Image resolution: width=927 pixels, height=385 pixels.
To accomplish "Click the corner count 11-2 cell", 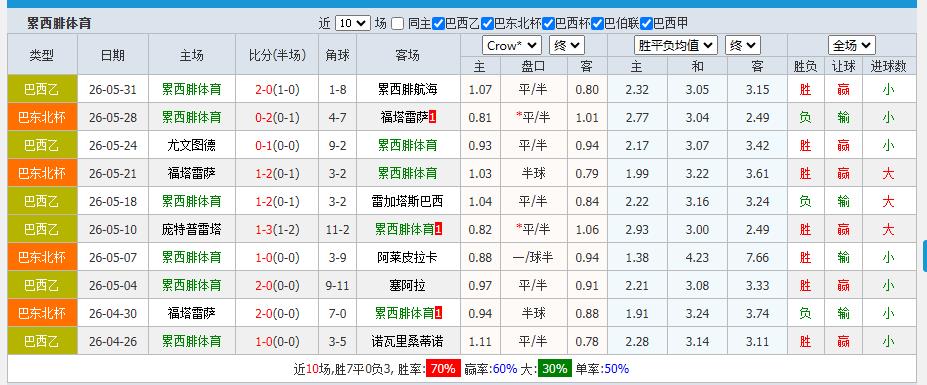I will tap(338, 229).
